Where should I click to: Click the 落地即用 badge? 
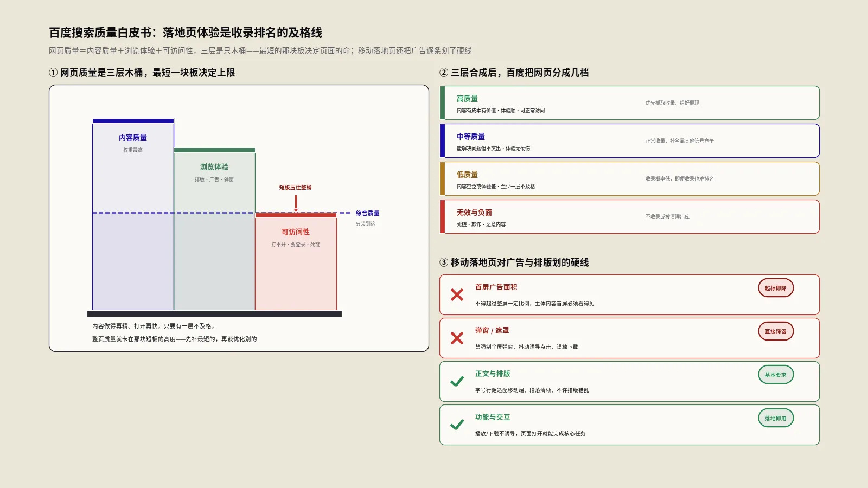pyautogui.click(x=776, y=418)
